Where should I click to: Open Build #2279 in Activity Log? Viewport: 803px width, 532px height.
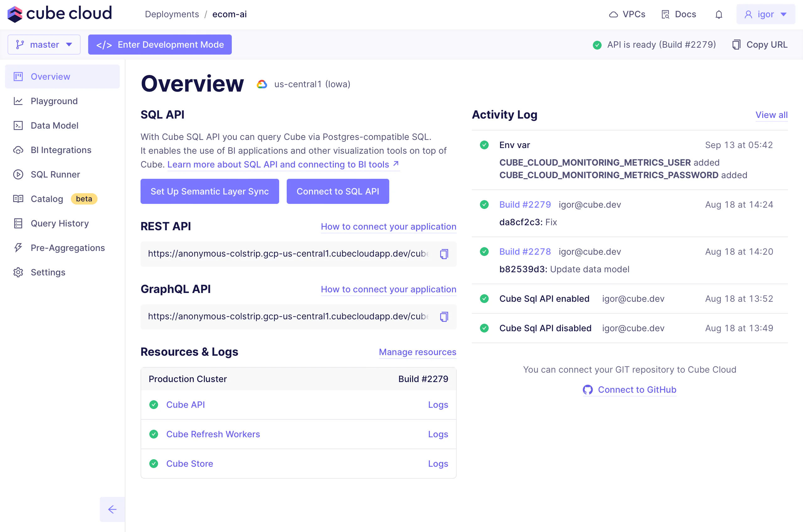525,205
